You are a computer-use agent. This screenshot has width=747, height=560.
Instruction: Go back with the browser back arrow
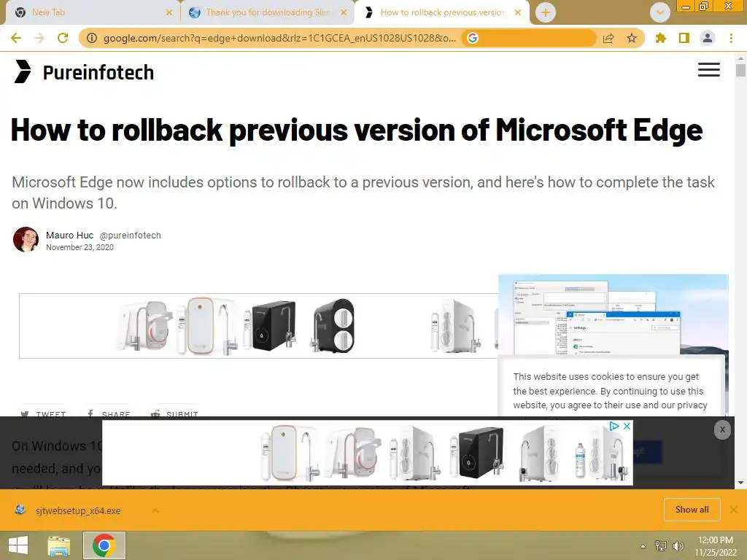click(16, 38)
